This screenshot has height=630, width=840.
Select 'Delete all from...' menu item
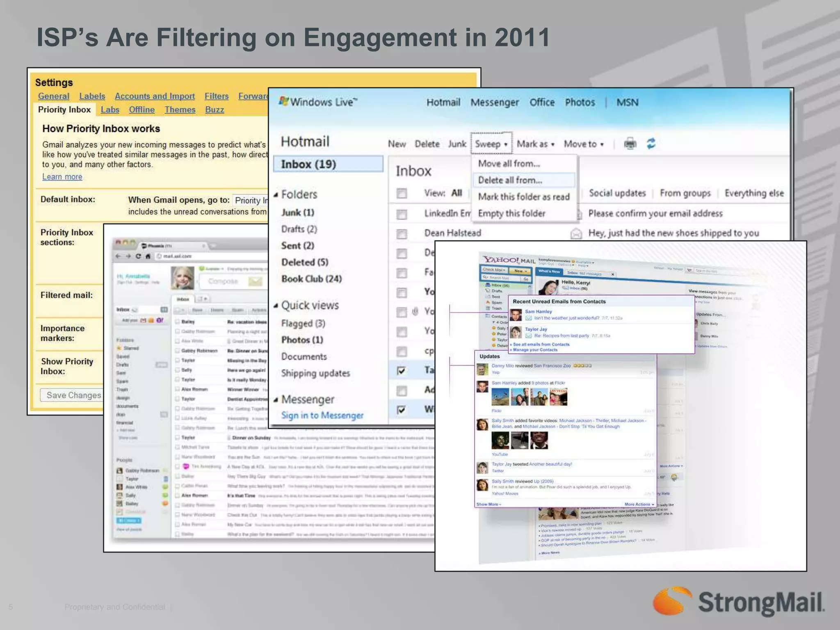click(x=523, y=180)
